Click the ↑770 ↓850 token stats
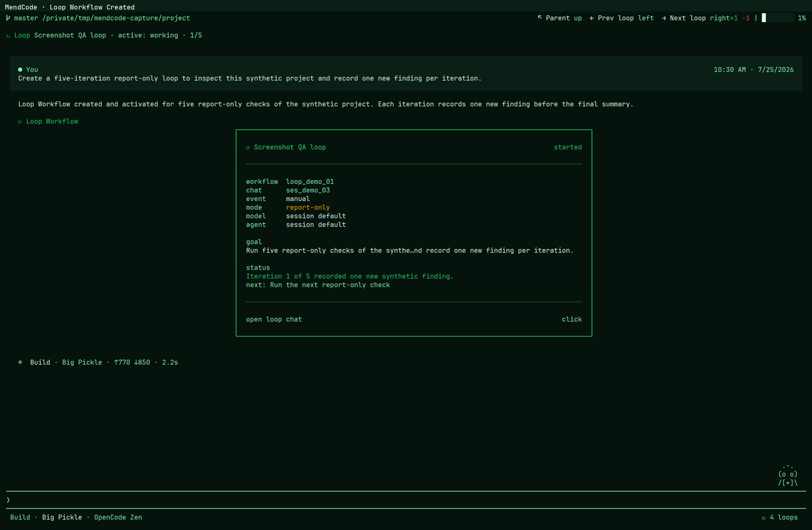Viewport: 812px width, 530px height. pos(132,362)
